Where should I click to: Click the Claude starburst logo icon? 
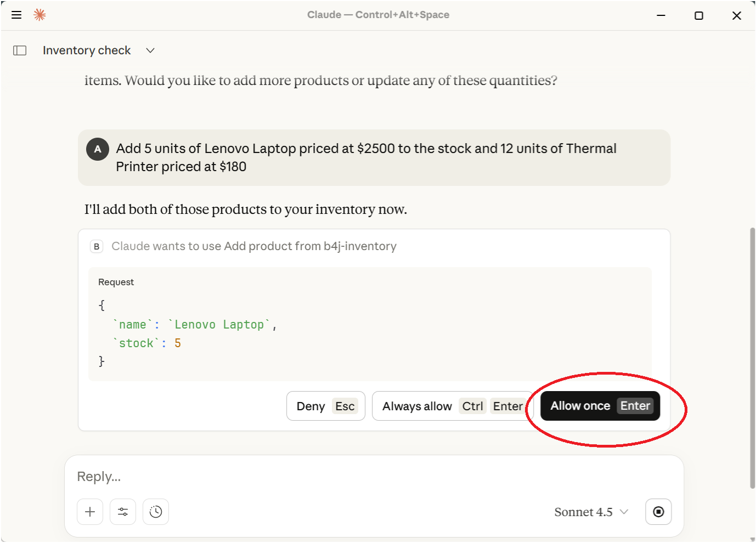click(40, 15)
